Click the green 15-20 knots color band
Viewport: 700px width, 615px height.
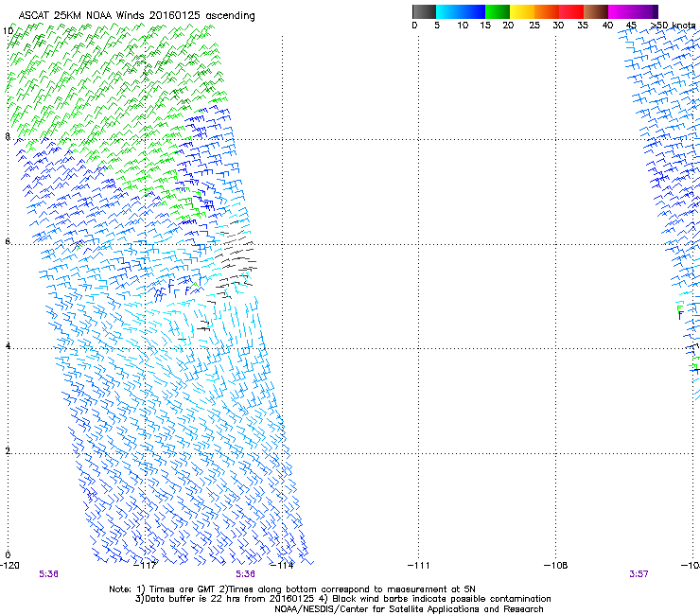[498, 11]
